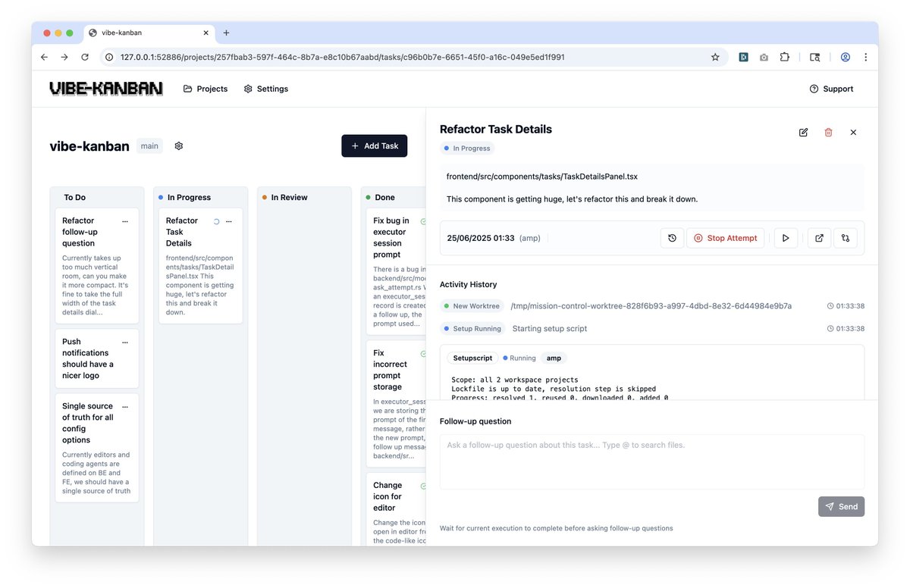Screen dimensions: 910x588
Task: Click the In Progress column header
Action: click(x=189, y=197)
